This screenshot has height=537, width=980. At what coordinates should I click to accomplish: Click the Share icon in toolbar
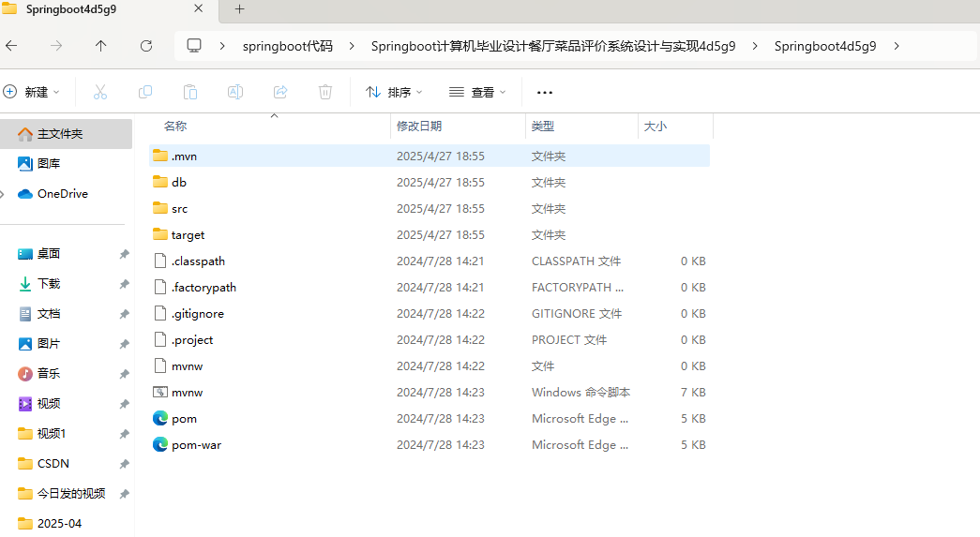point(280,93)
